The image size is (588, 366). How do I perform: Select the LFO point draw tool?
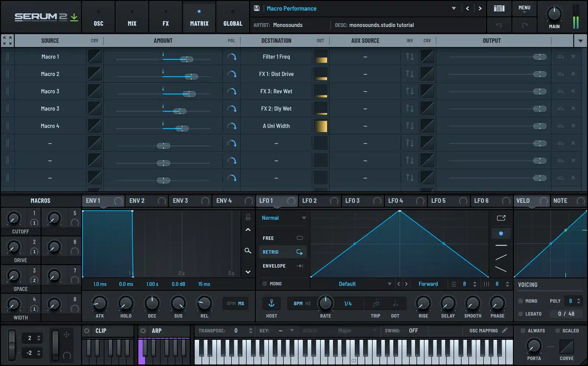click(x=501, y=233)
